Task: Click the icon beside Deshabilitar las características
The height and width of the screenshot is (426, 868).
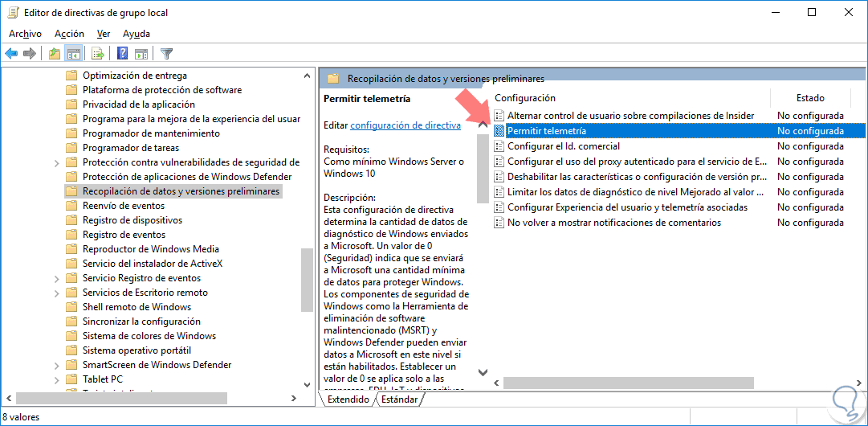Action: 499,177
